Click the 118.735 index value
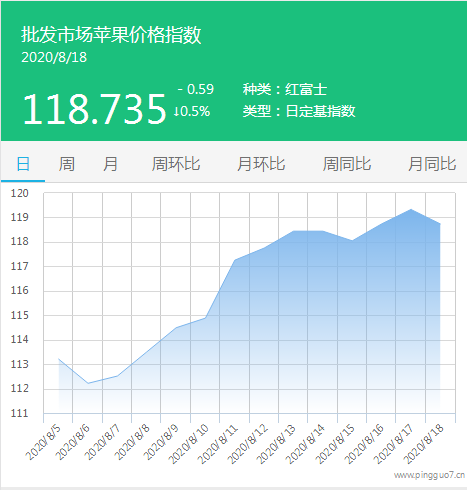The image size is (467, 490). coord(94,109)
